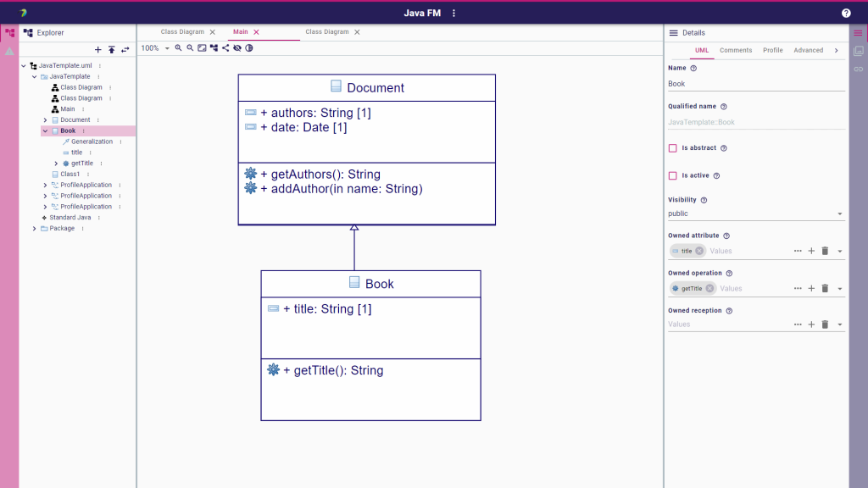Screen dimensions: 868x488
Task: Click the zoom out magnifier icon
Action: (x=190, y=48)
